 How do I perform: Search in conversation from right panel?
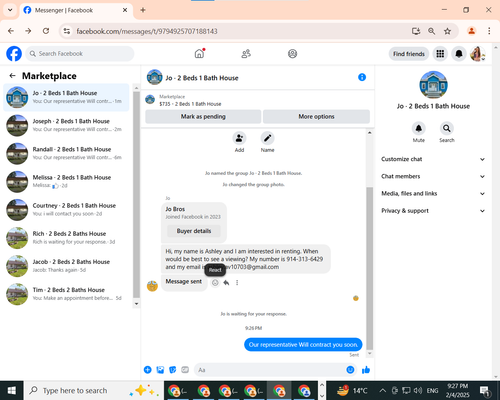447,128
